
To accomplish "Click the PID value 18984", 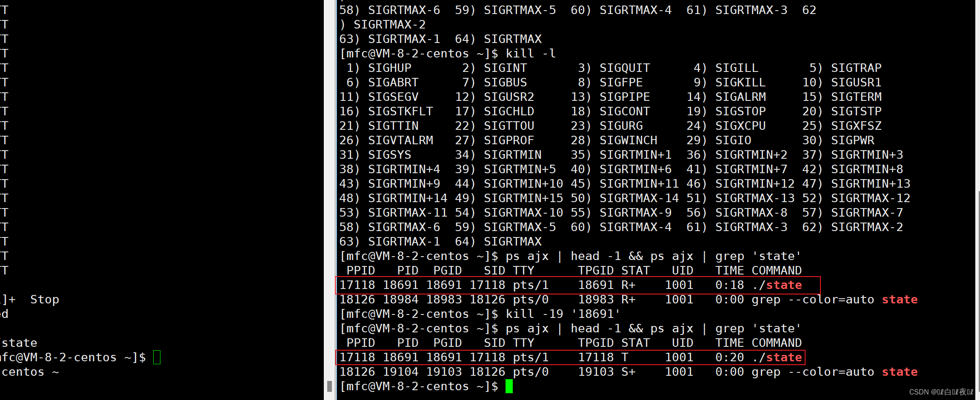I will coord(401,300).
